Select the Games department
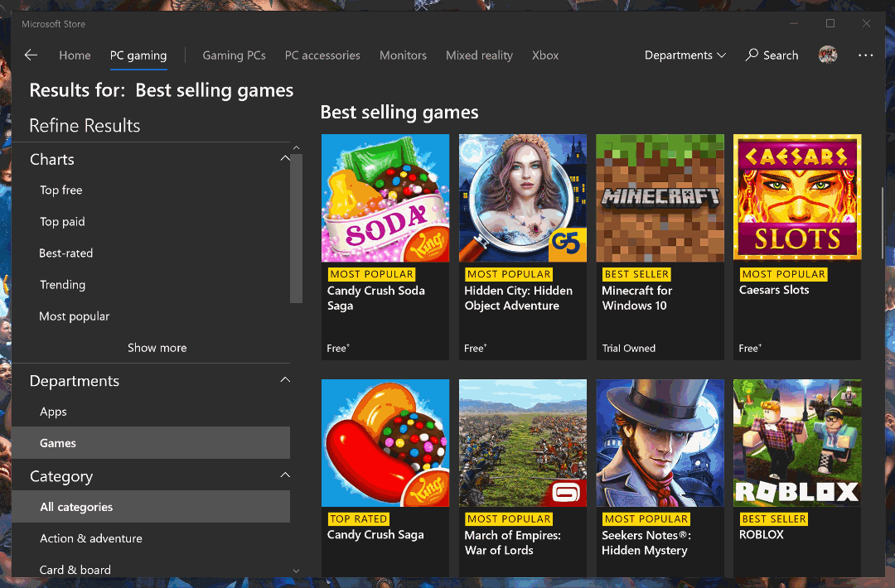The width and height of the screenshot is (895, 588). point(151,442)
